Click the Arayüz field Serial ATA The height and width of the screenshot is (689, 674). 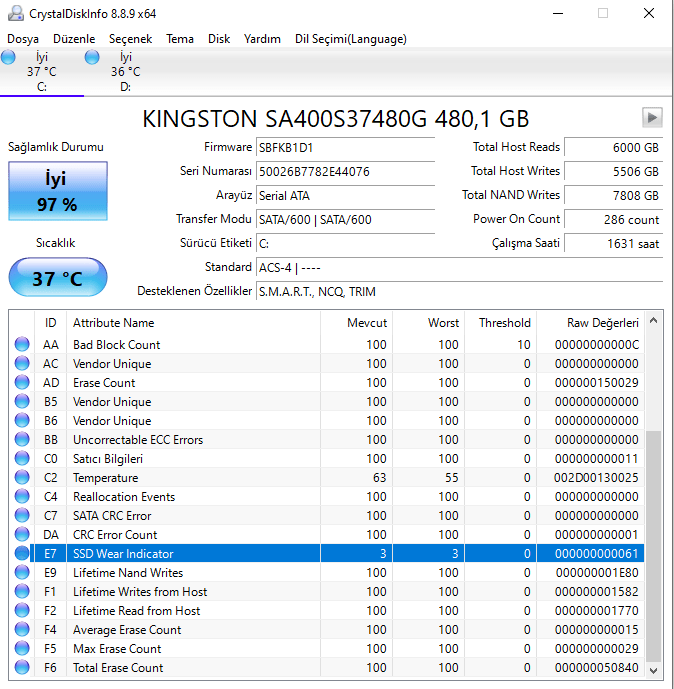[345, 196]
